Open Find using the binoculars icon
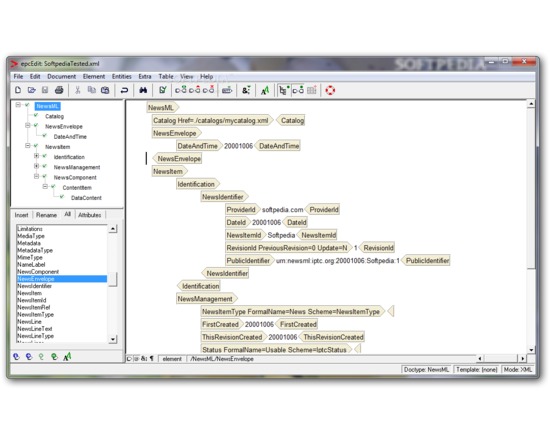The width and height of the screenshot is (550, 440). (143, 90)
